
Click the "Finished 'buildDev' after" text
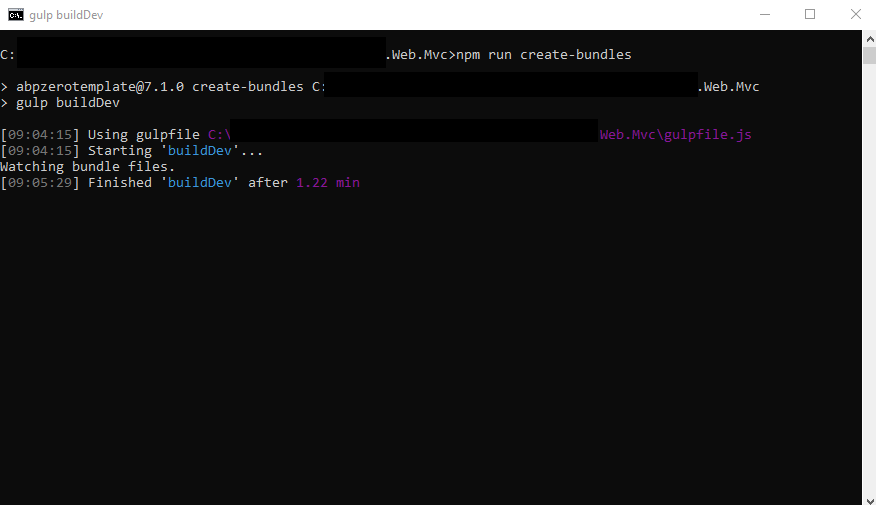pos(188,183)
